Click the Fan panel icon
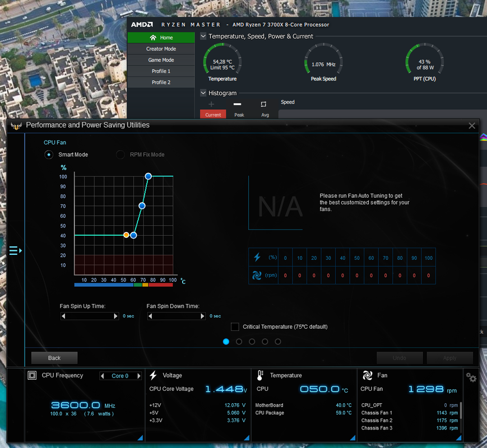 tap(368, 375)
